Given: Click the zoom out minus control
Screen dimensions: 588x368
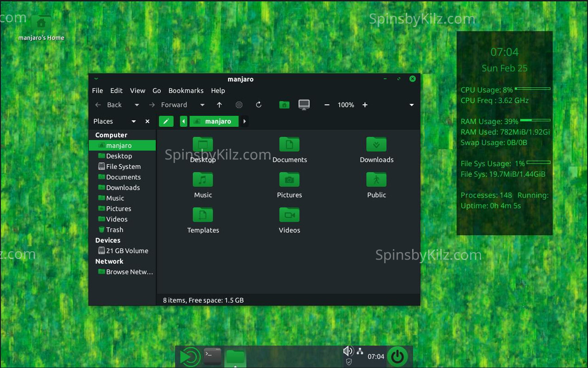Looking at the screenshot, I should click(x=327, y=105).
